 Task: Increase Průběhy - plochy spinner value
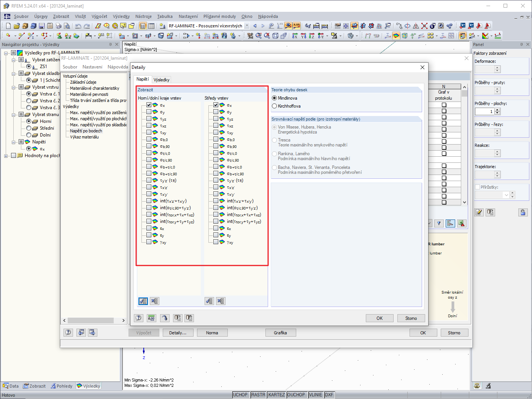coord(497,110)
